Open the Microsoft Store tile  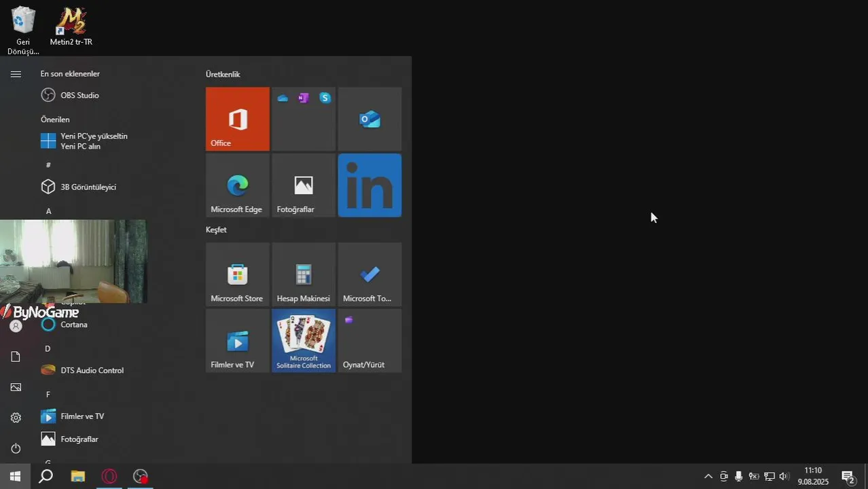point(238,274)
